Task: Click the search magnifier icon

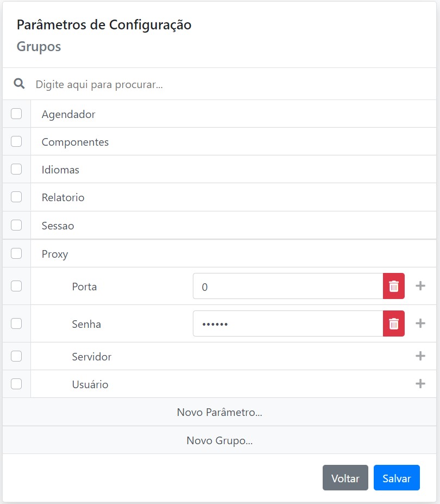Action: 19,84
